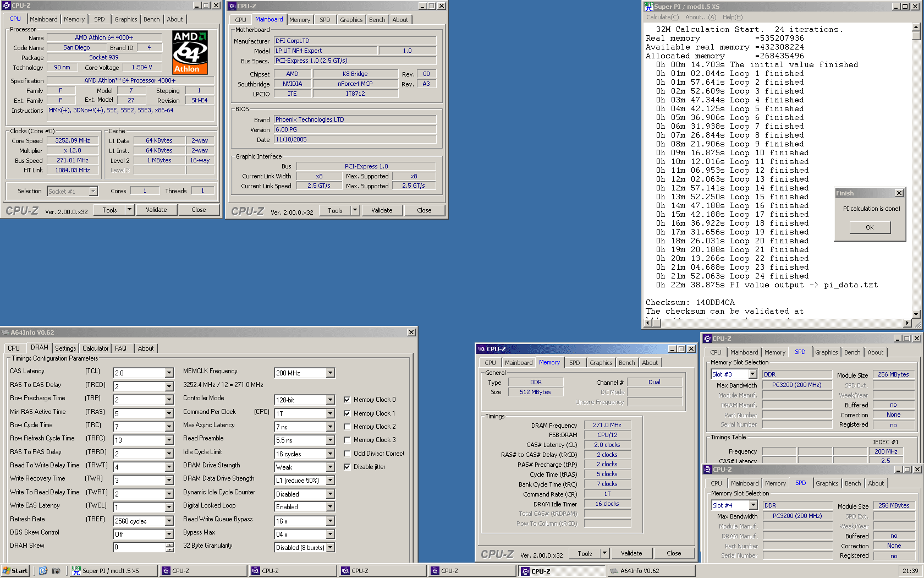Image resolution: width=924 pixels, height=578 pixels.
Task: Expand the Controller Mode 128-bit dropdown
Action: pos(330,400)
